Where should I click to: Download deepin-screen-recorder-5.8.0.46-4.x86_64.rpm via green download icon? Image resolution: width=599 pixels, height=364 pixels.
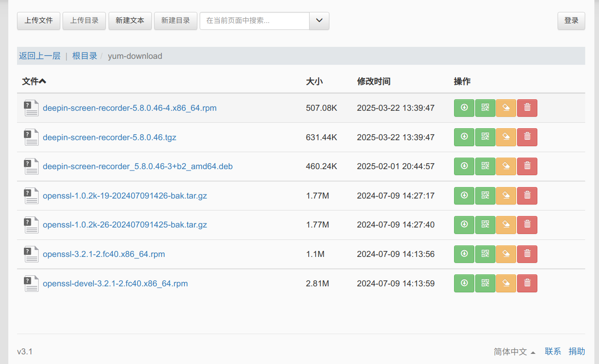pos(464,108)
